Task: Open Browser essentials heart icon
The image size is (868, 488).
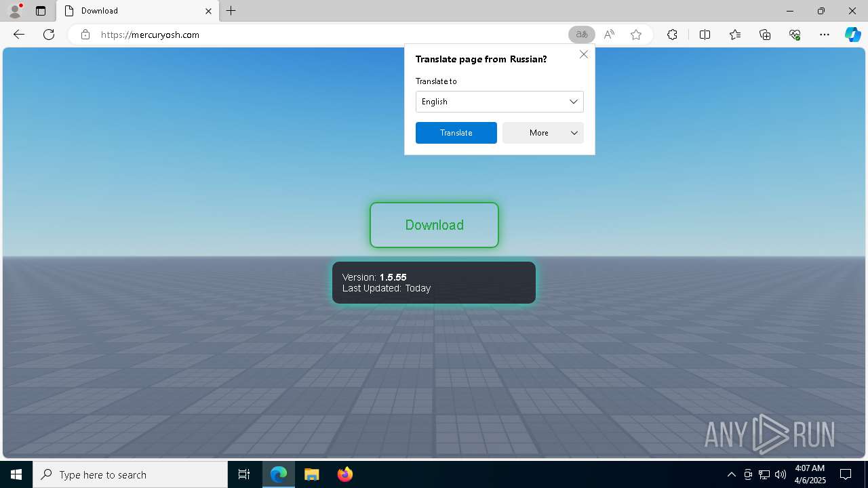Action: pyautogui.click(x=795, y=35)
